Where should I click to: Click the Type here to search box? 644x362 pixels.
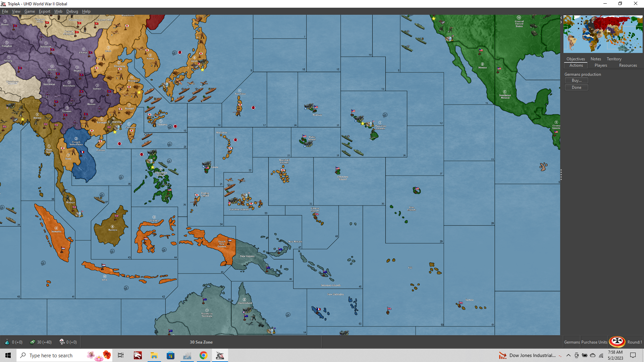pyautogui.click(x=64, y=355)
